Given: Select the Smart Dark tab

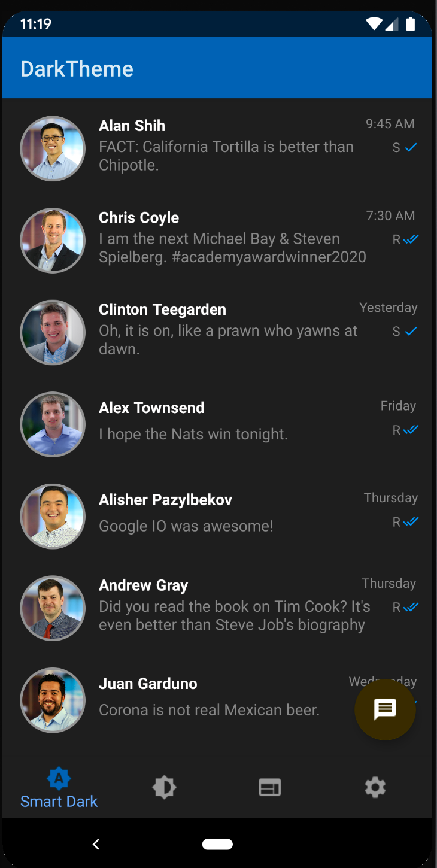Looking at the screenshot, I should (x=59, y=788).
